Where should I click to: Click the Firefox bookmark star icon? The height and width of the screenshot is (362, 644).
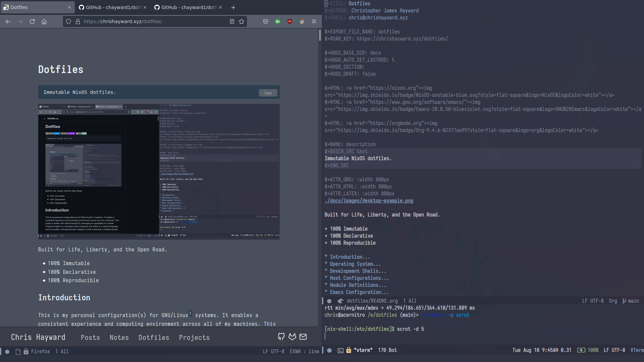click(x=241, y=21)
